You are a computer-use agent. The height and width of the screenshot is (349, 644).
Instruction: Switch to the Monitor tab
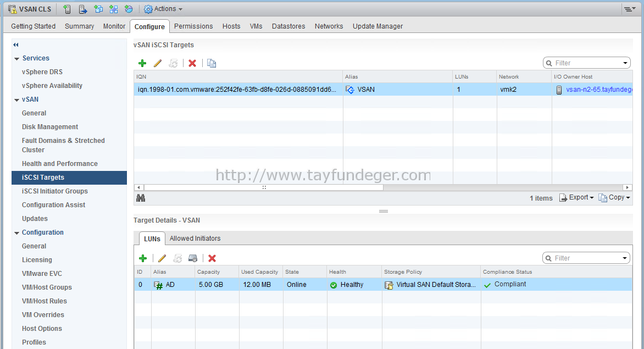pos(114,26)
